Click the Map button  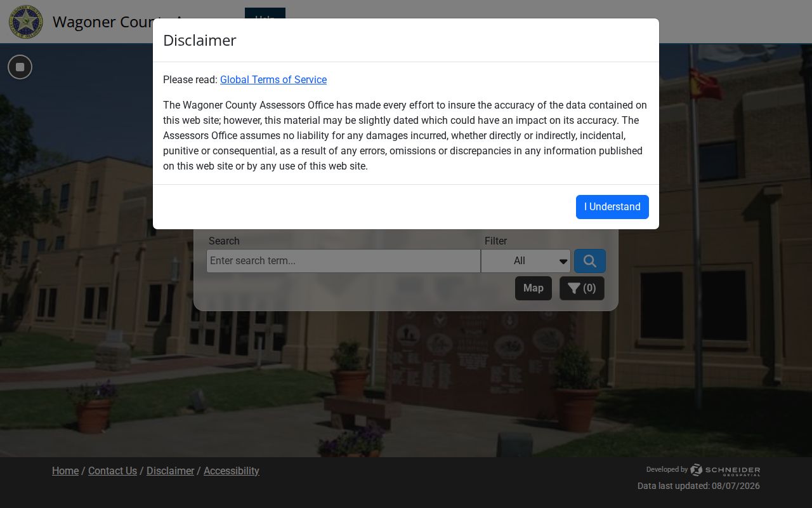[534, 288]
